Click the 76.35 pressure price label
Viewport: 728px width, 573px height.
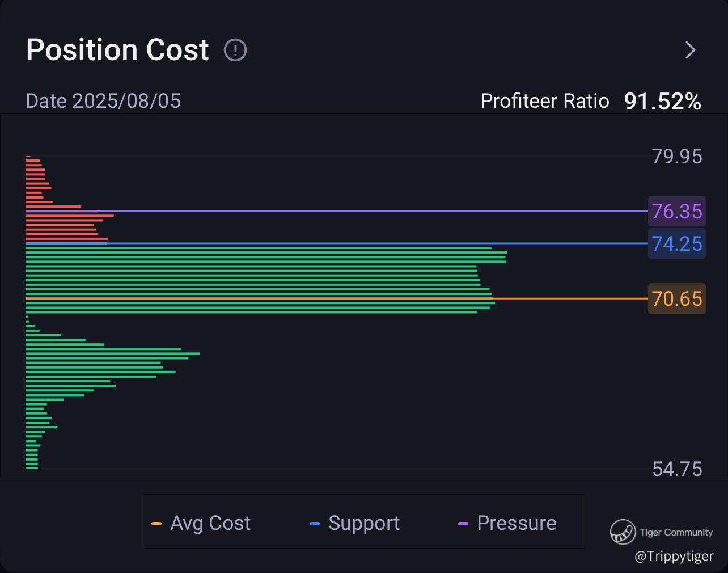(677, 211)
